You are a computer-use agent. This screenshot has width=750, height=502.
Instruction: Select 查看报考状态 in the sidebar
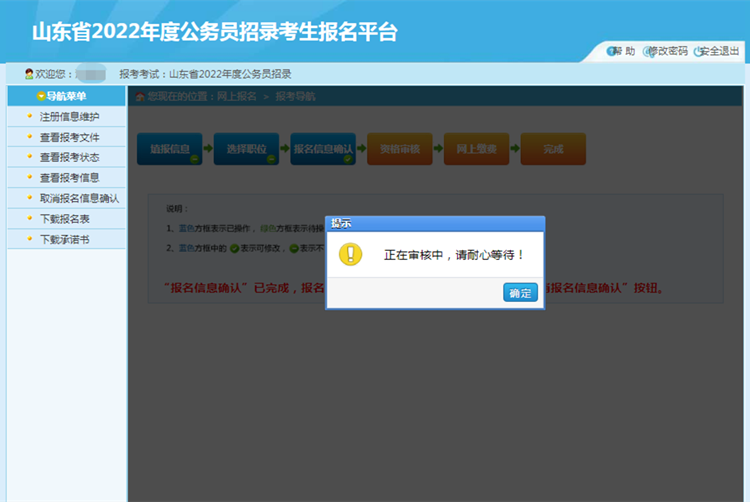69,157
